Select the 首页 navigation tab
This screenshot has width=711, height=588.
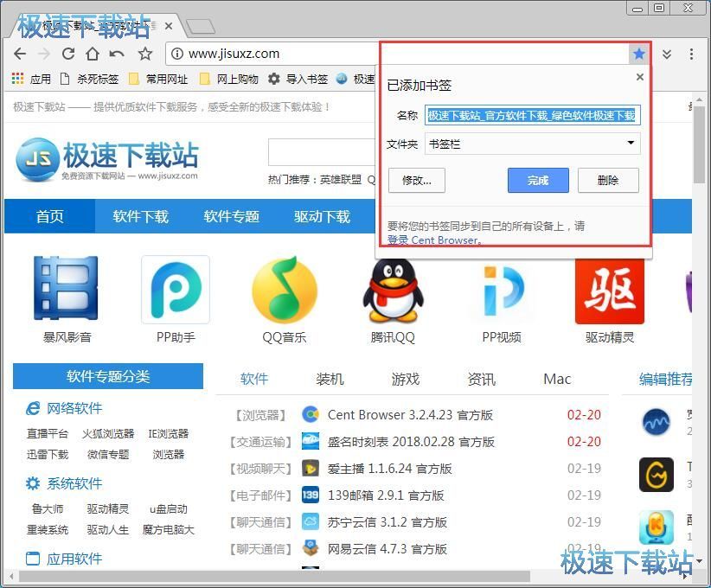(50, 216)
